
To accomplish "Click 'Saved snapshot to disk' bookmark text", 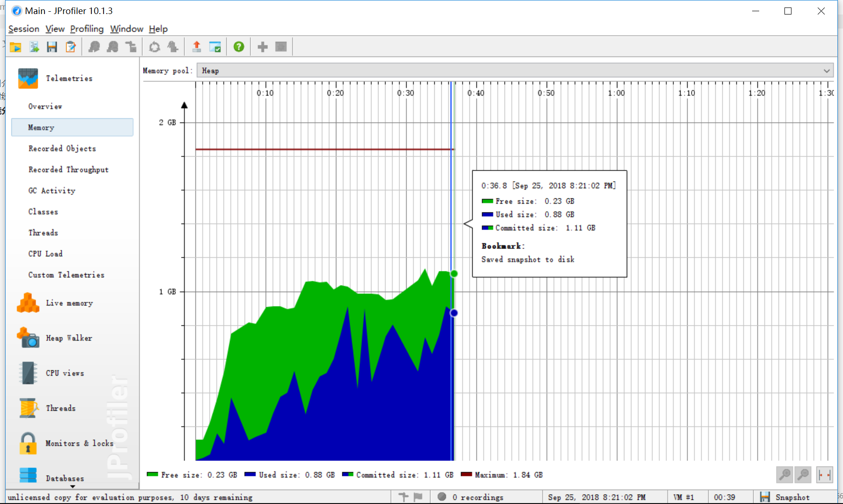I will pyautogui.click(x=528, y=259).
